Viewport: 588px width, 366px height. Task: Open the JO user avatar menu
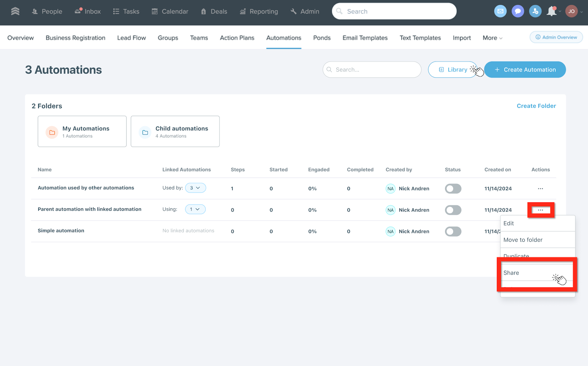571,11
